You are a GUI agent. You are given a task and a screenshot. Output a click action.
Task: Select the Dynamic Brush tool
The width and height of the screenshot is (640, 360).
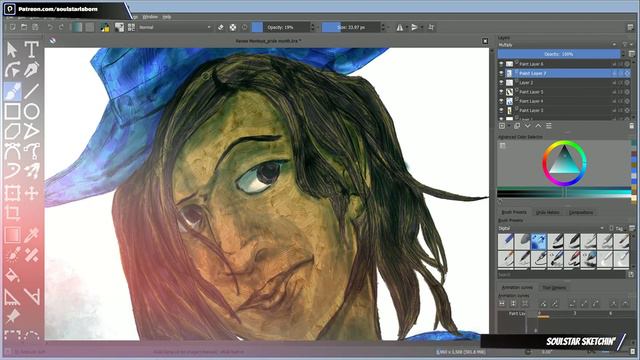(x=12, y=171)
